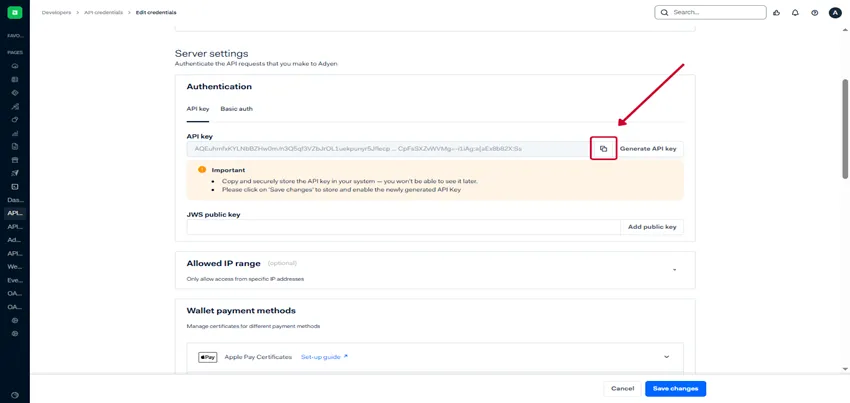Viewport: 850px width, 403px height.
Task: Click the orange Important warning icon
Action: click(202, 169)
